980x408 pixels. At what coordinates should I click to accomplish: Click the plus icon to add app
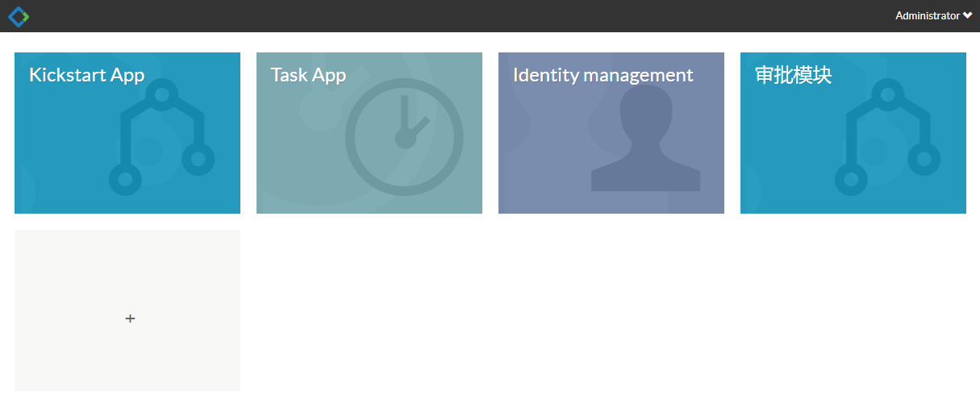click(x=130, y=318)
